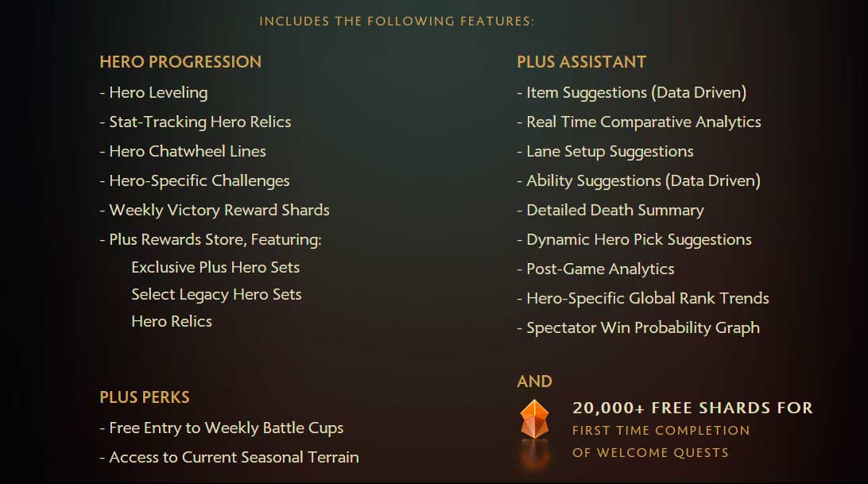Screen dimensions: 868x484
Task: Click the 20,000+ Free Shards text
Action: [x=692, y=408]
